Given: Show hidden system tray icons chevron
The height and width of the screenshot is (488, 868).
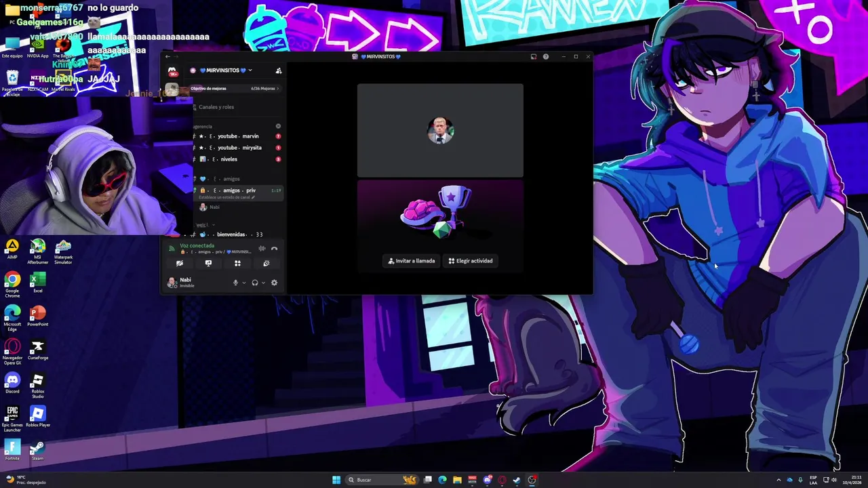Looking at the screenshot, I should click(778, 480).
